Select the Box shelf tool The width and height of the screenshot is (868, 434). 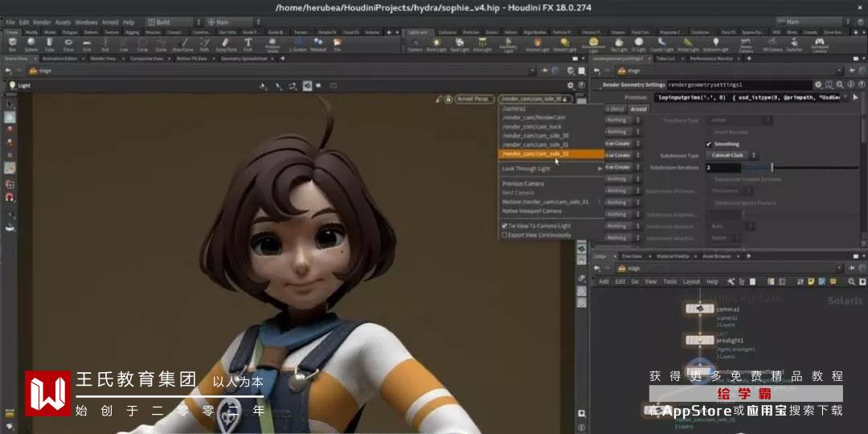pyautogui.click(x=12, y=43)
